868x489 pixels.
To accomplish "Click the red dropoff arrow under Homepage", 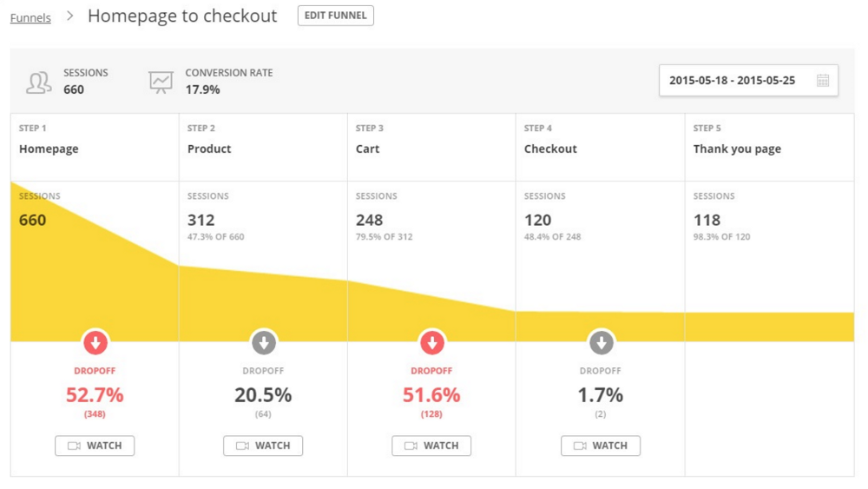I will [95, 342].
